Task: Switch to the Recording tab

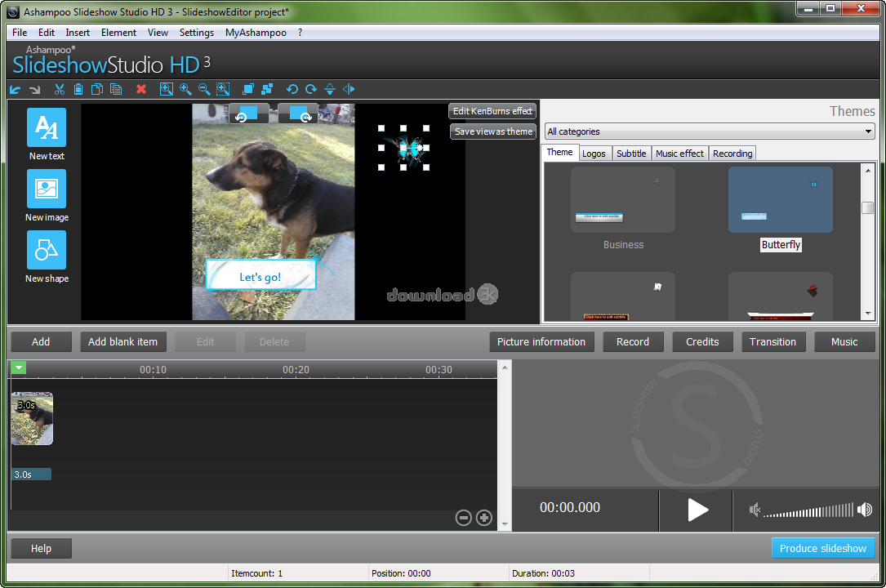Action: click(x=732, y=154)
